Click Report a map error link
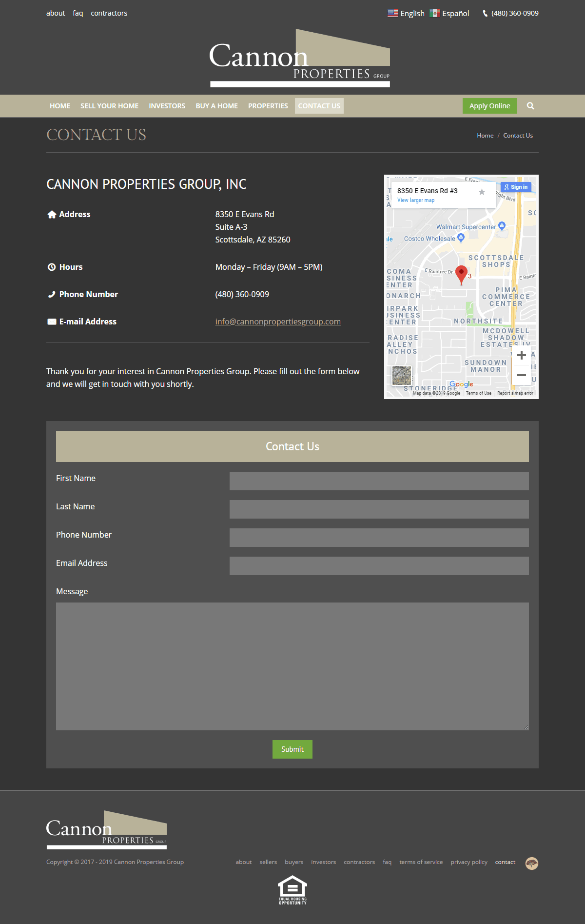Viewport: 585px width, 924px height. 515,393
